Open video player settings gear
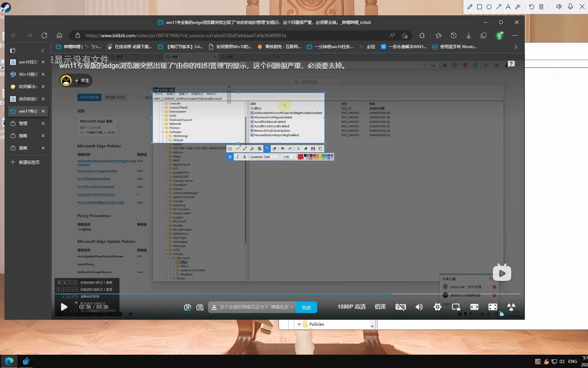Screen dimensions: 588x368 (437, 307)
